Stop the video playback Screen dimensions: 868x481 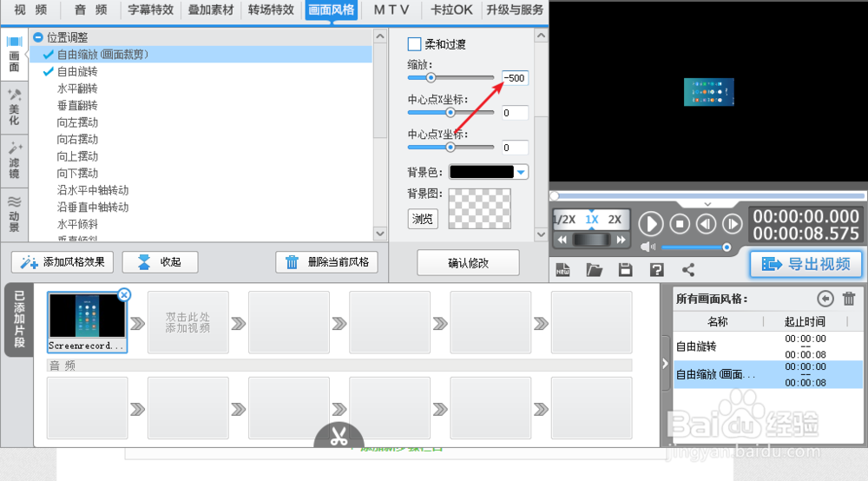tap(680, 224)
